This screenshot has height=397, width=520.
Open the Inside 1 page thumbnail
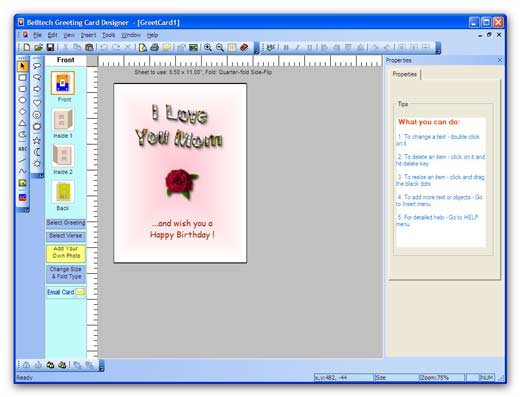click(63, 123)
